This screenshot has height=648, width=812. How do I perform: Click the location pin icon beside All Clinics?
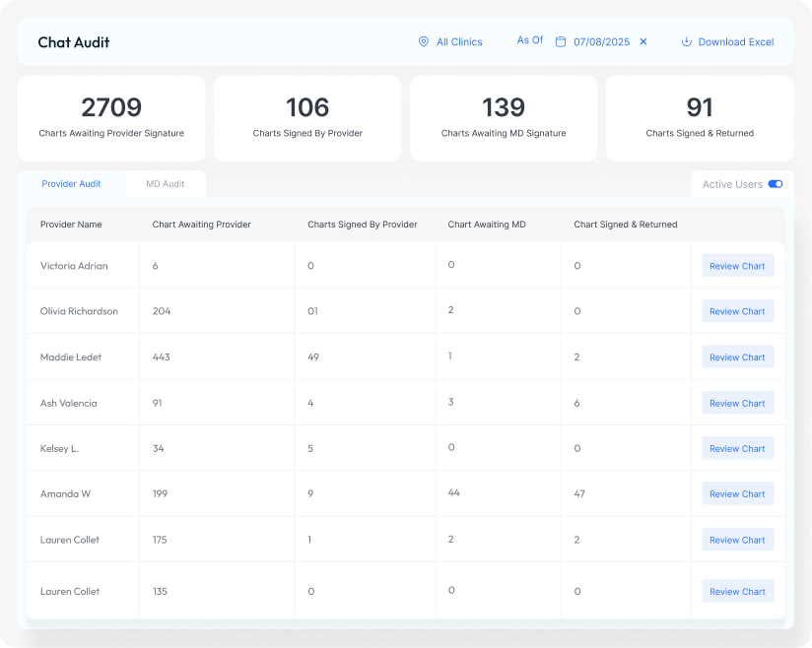[x=424, y=42]
